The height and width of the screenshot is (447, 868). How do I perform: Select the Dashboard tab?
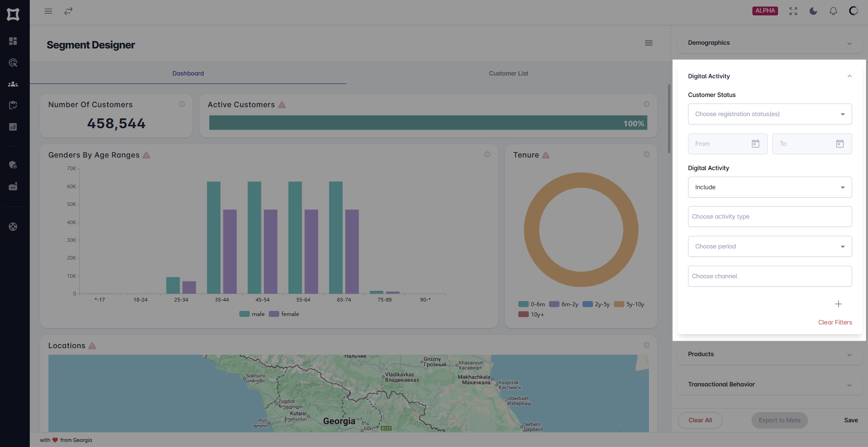(188, 73)
